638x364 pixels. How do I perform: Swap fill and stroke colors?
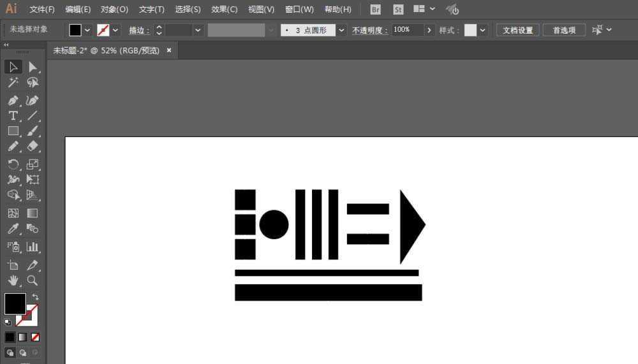click(x=35, y=296)
